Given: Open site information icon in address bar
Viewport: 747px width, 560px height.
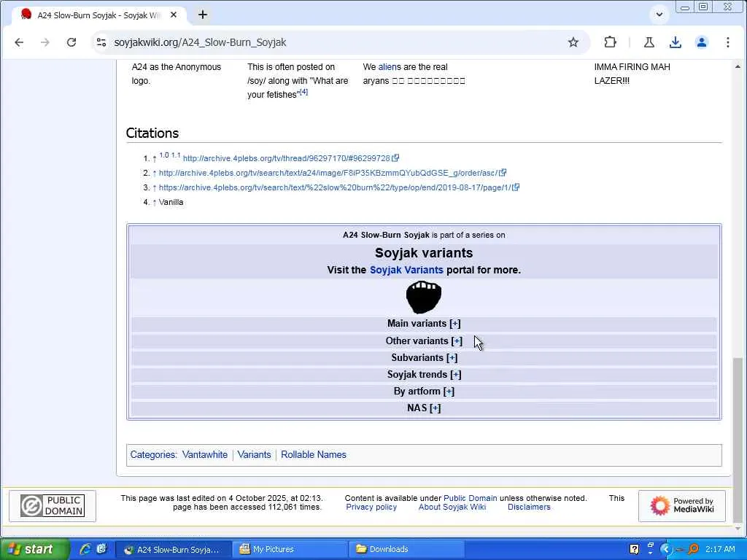Looking at the screenshot, I should tap(101, 42).
